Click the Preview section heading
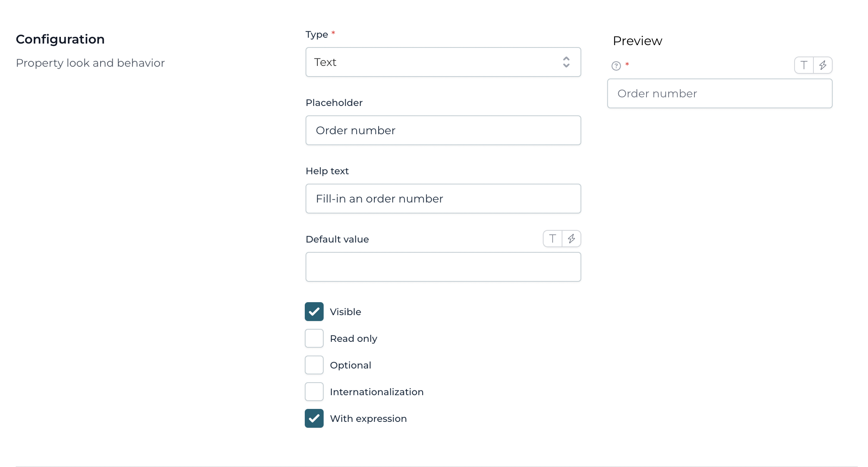 coord(637,40)
